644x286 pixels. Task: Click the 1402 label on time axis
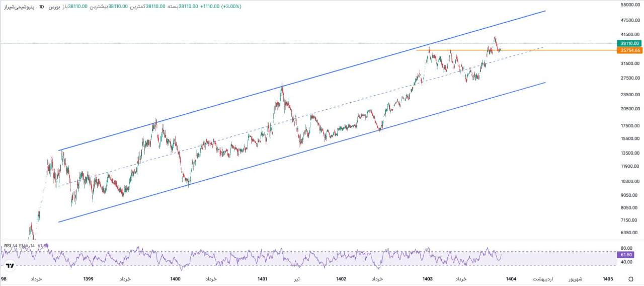pyautogui.click(x=341, y=278)
